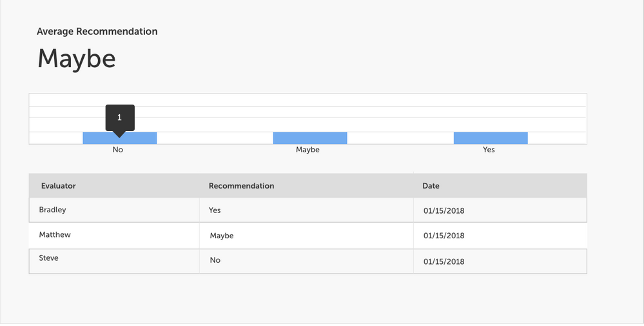644x326 pixels.
Task: Click Bradley's Yes recommendation cell
Action: [x=215, y=210]
